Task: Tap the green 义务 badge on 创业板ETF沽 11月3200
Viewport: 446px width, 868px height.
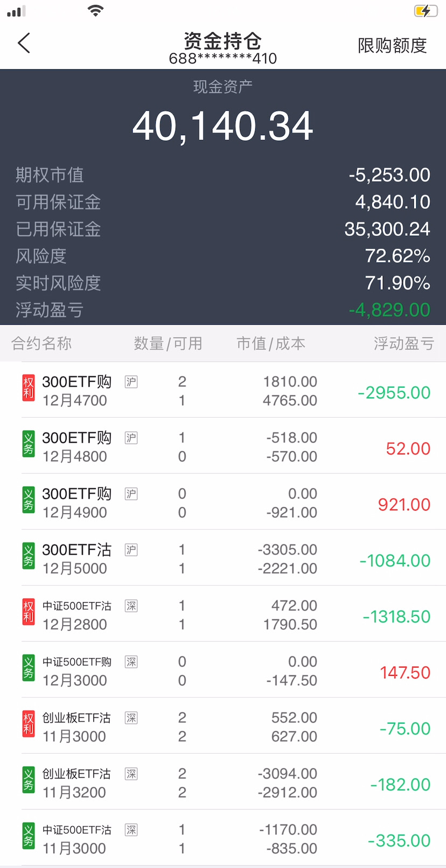Action: coord(28,780)
